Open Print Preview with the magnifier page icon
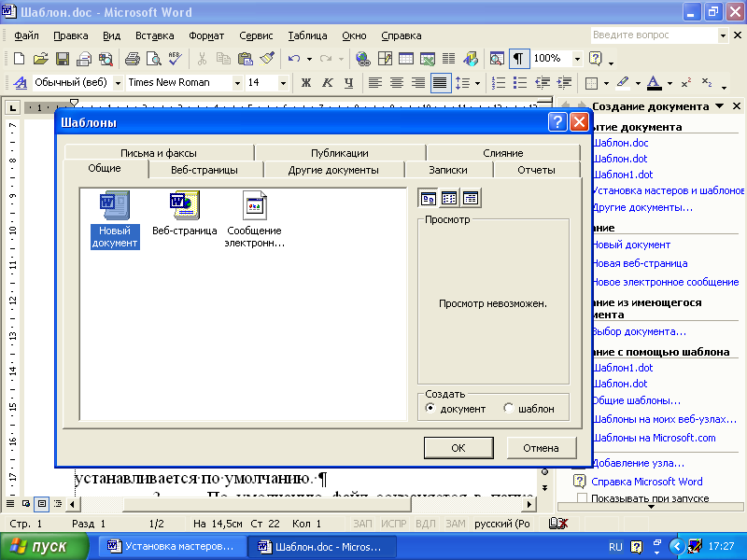The image size is (747, 560). point(154,59)
